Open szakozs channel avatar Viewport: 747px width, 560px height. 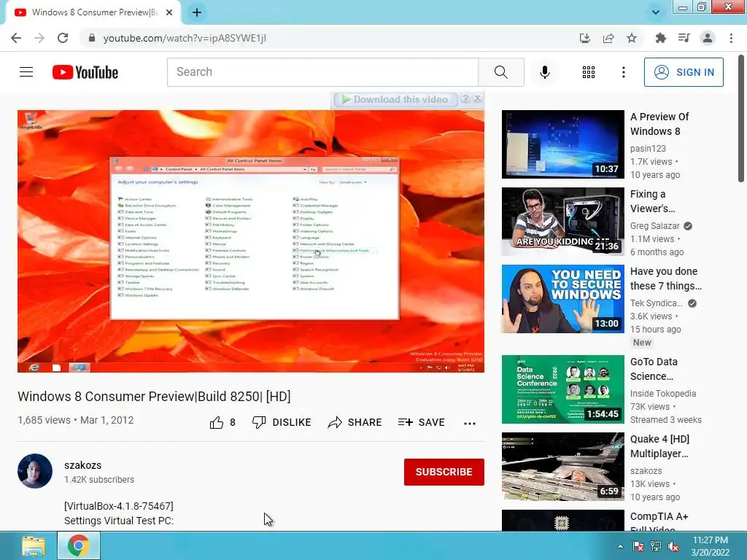[35, 471]
